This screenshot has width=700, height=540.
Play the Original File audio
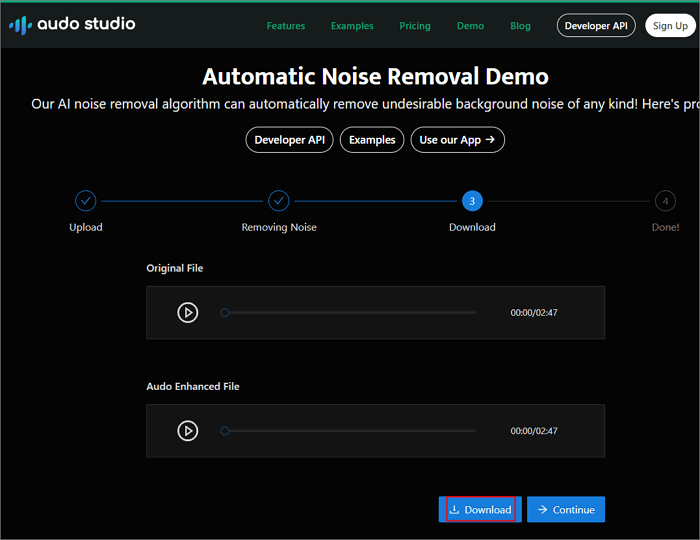188,312
